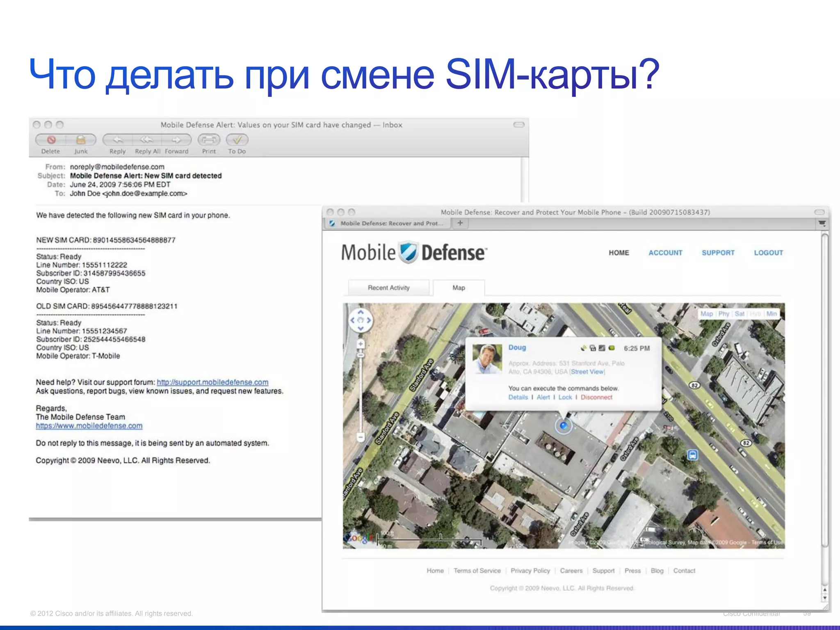This screenshot has width=840, height=630.
Task: Click the Delete mail toolbar icon
Action: click(51, 140)
